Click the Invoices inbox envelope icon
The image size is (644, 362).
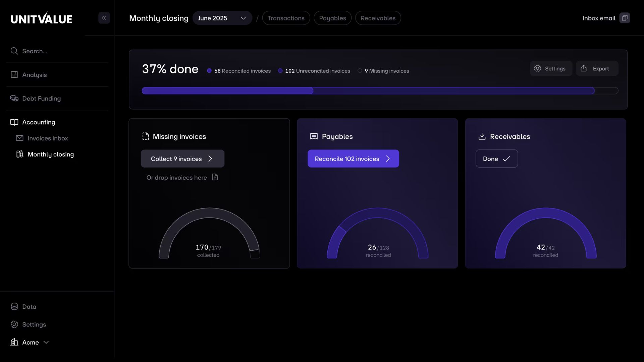20,138
